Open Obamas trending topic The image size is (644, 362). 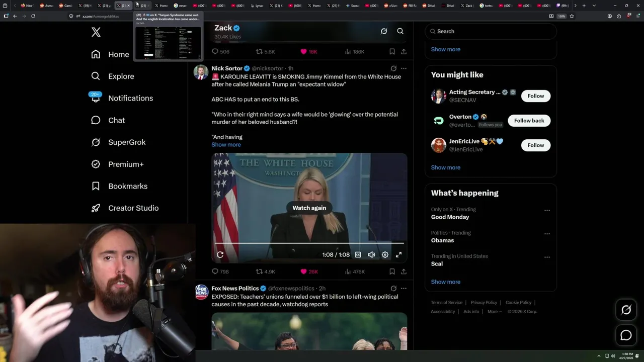click(442, 240)
